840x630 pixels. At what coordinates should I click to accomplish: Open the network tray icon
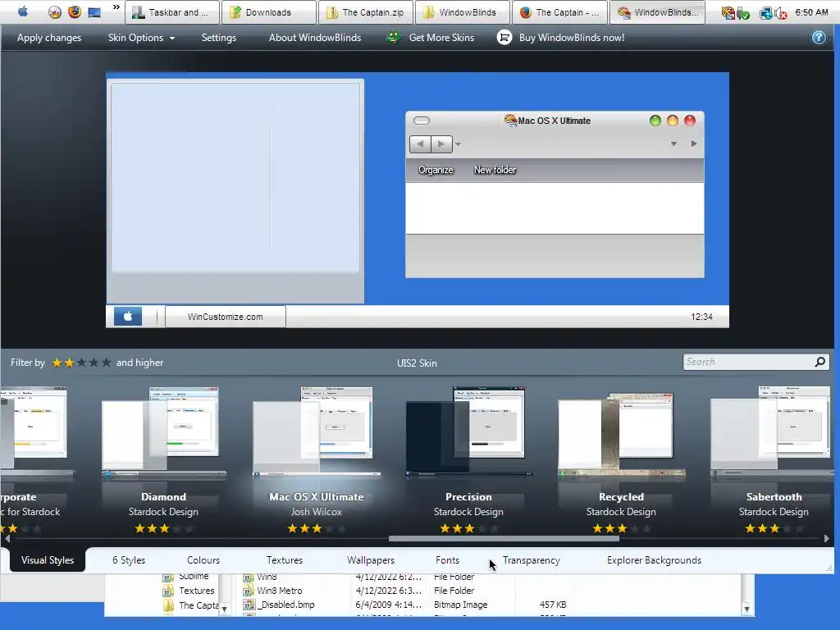coord(766,13)
